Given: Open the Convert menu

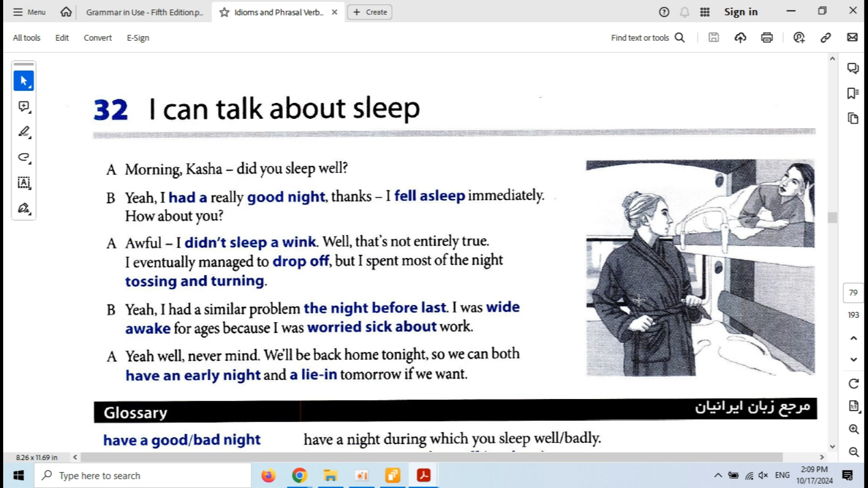Looking at the screenshot, I should pyautogui.click(x=98, y=38).
